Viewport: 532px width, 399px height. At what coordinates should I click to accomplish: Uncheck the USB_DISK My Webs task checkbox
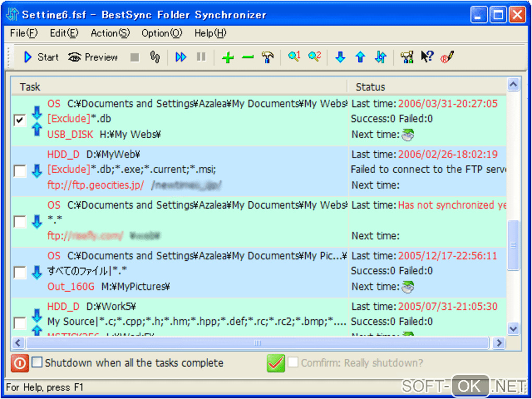tap(20, 120)
